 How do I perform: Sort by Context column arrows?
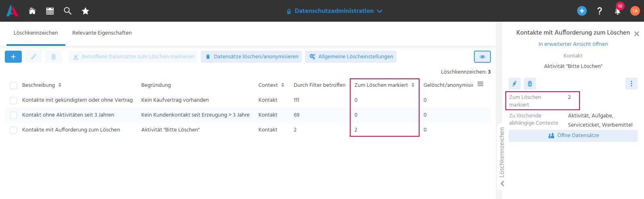pyautogui.click(x=283, y=85)
